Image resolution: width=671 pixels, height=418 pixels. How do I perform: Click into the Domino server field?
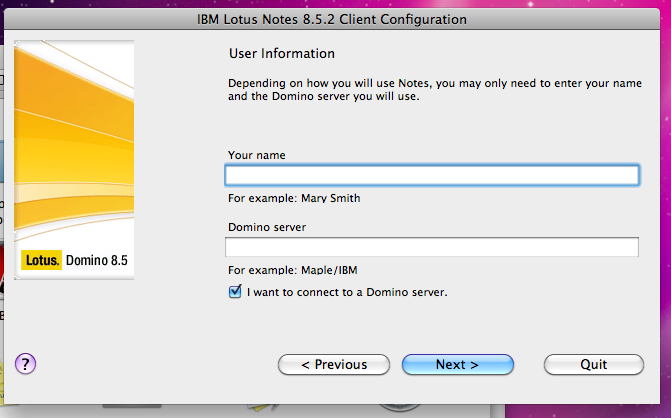[432, 247]
